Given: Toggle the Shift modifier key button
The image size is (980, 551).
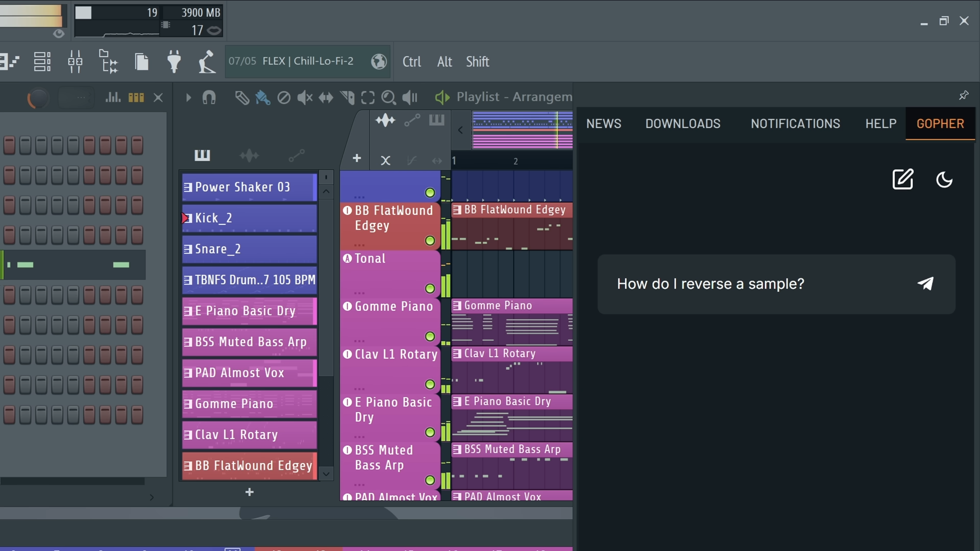Looking at the screenshot, I should (477, 62).
